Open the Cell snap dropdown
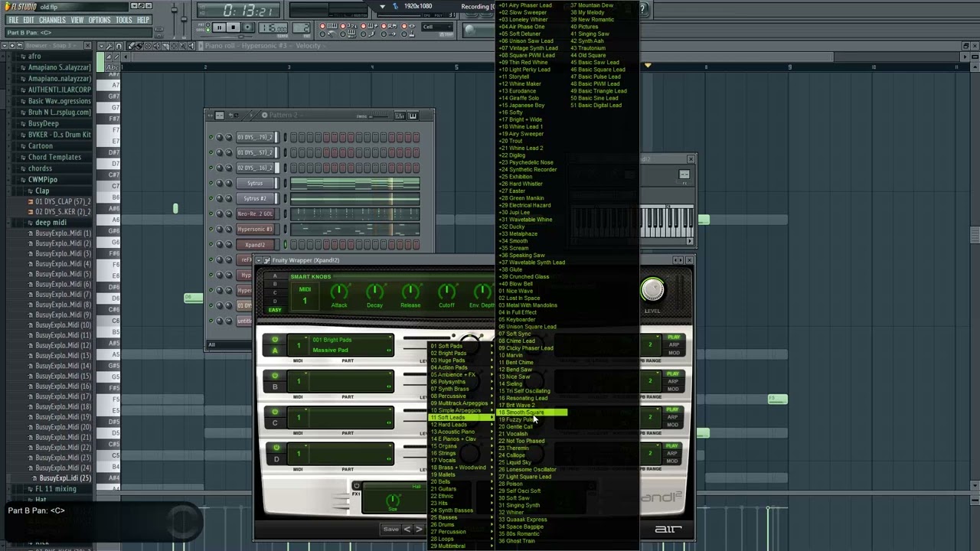 (x=437, y=27)
